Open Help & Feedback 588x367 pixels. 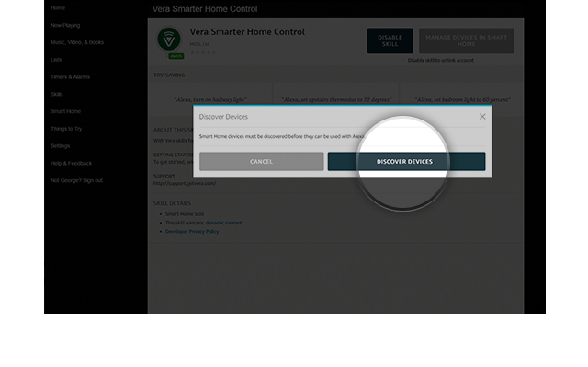71,163
